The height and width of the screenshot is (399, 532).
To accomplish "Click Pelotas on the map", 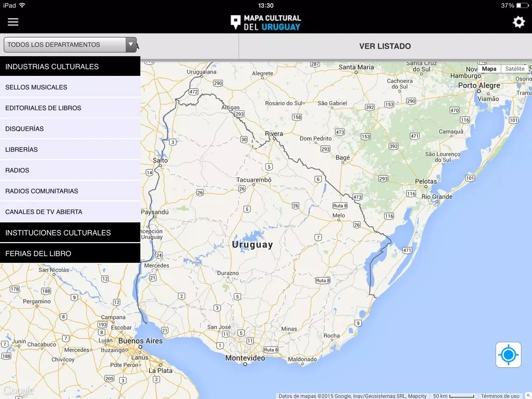I will (x=426, y=182).
